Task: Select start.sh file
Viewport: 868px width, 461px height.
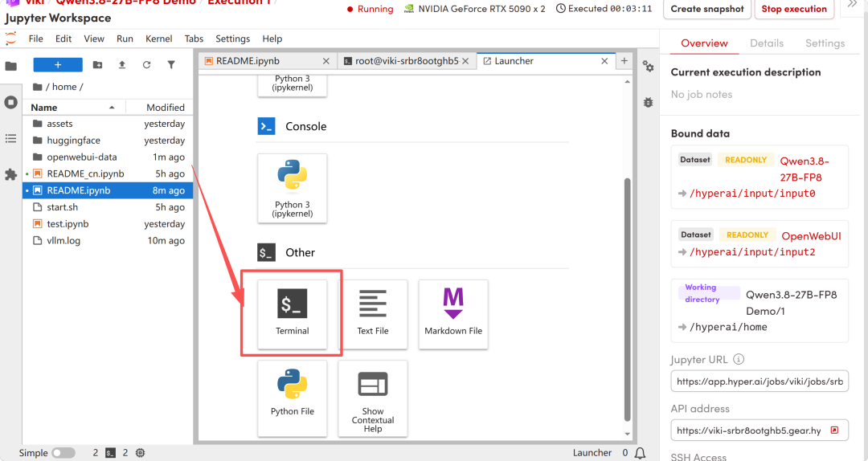Action: pos(108,207)
